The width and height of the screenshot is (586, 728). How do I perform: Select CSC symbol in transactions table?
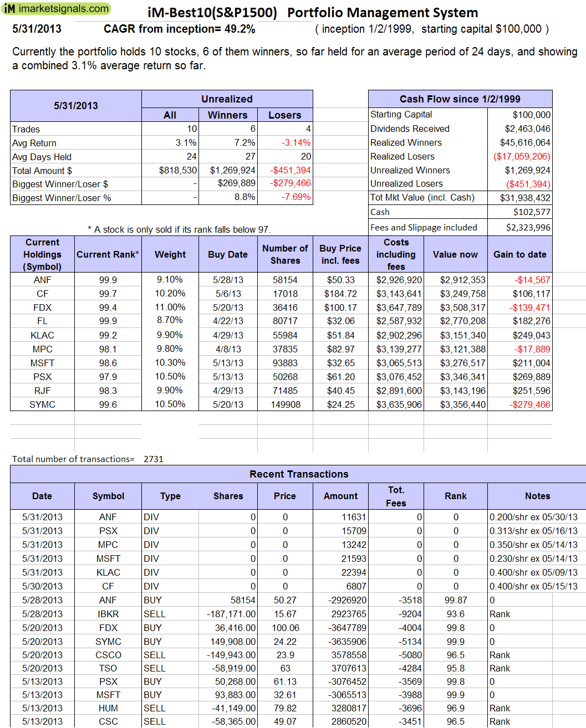tap(108, 721)
